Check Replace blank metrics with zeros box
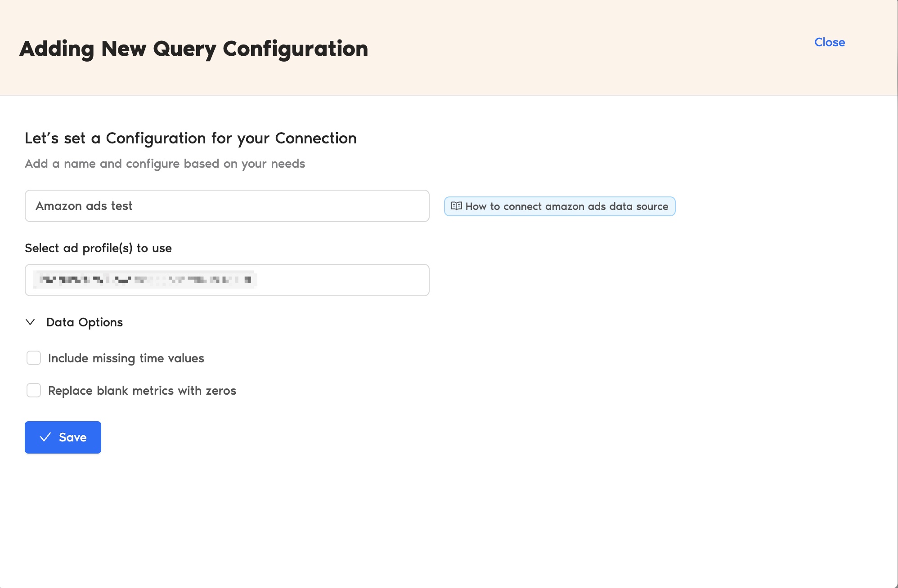The image size is (898, 588). [x=34, y=391]
